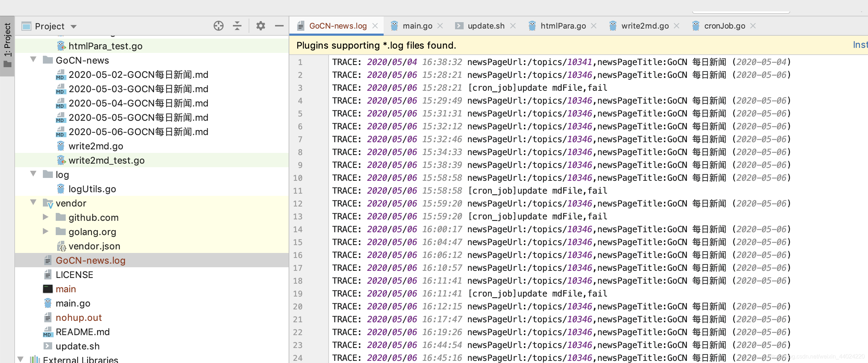Select the LICENSE file

pyautogui.click(x=151, y=274)
